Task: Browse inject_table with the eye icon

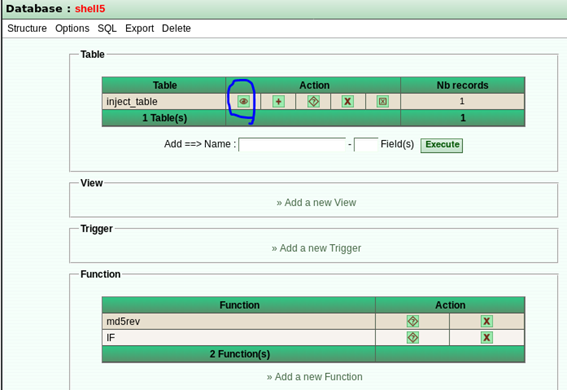Action: point(243,102)
